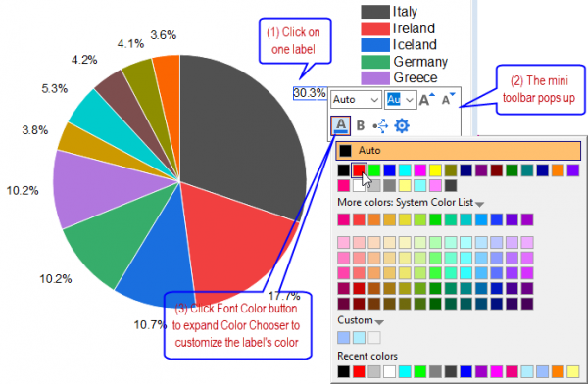Click the Ireland legend entry

pyautogui.click(x=398, y=28)
